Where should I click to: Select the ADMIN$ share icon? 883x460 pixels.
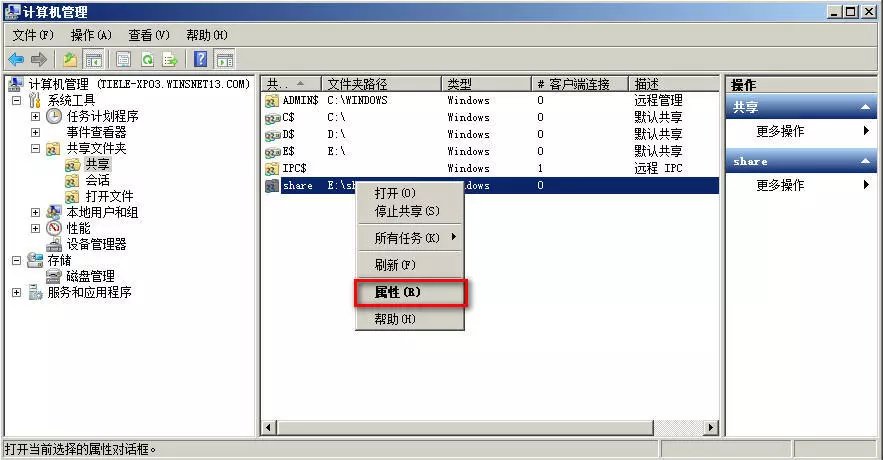coord(272,101)
